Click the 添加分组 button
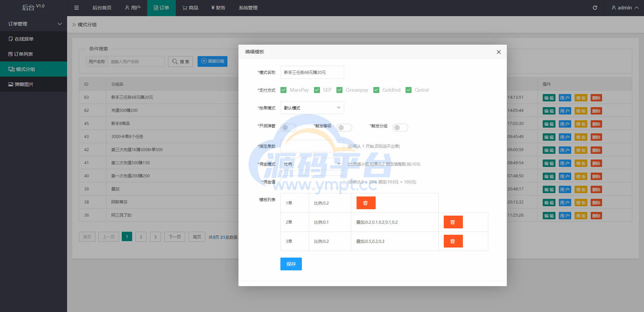644x312 pixels. 212,61
